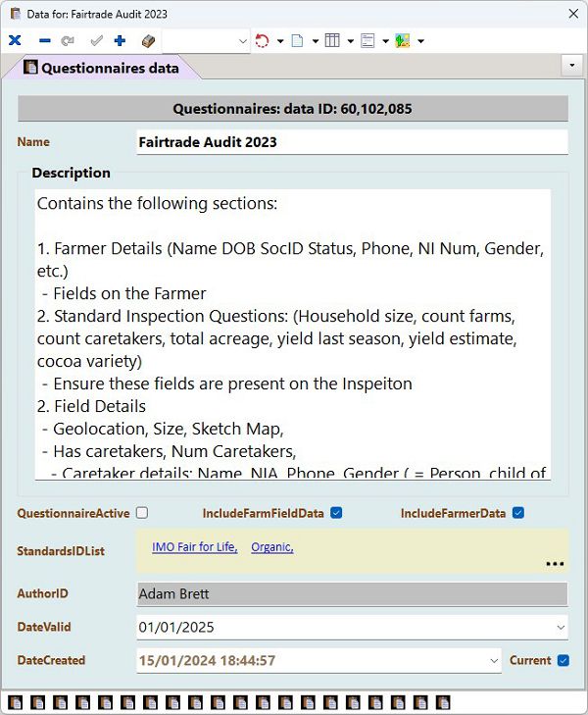
Task: Close the Data for Fairtrade Audit 2023 window
Action: click(573, 14)
